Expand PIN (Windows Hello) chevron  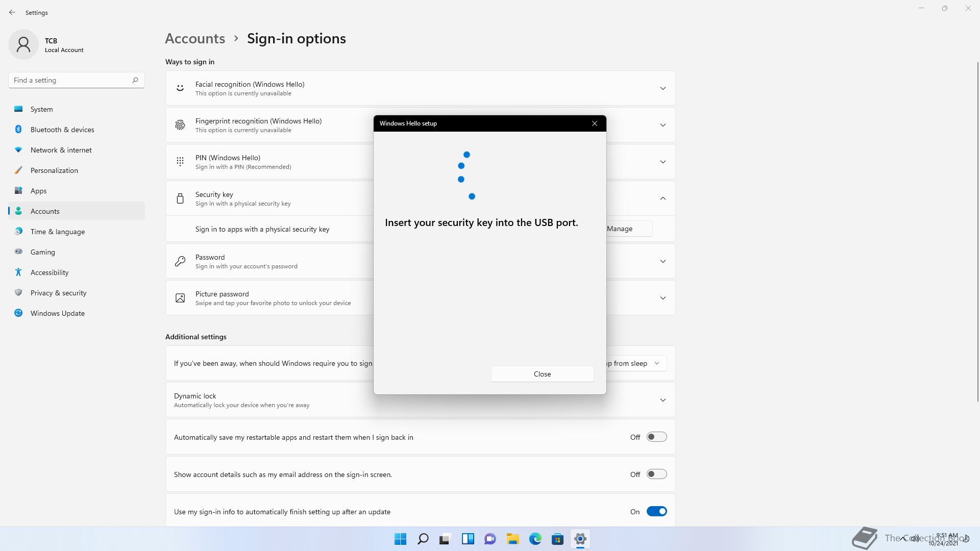point(663,162)
